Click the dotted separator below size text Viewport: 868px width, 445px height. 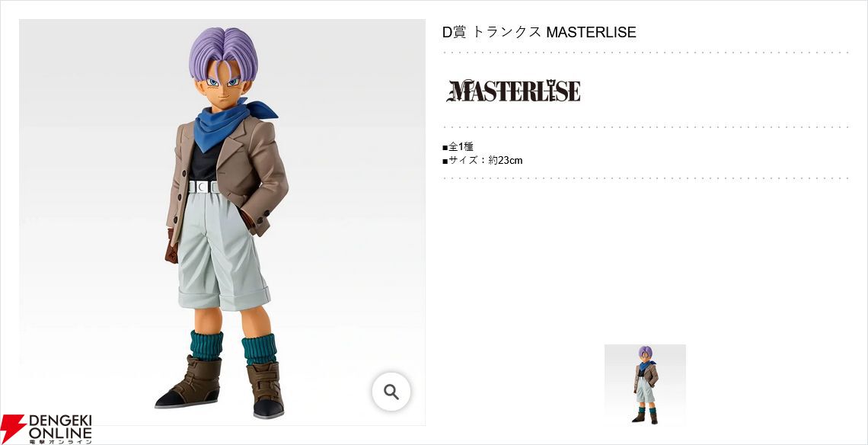click(646, 178)
